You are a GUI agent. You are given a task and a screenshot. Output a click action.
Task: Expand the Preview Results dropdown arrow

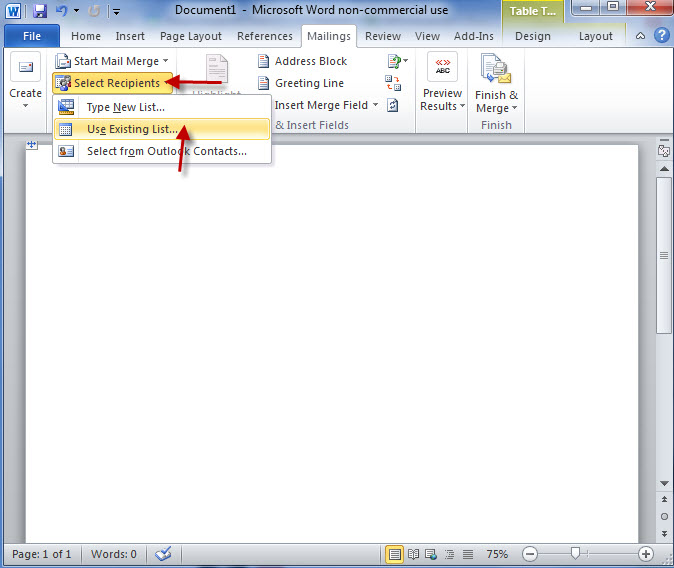pos(463,106)
